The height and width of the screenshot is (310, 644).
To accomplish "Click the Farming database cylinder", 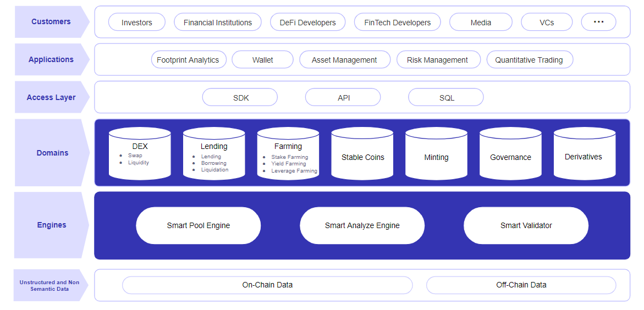I will [x=288, y=153].
